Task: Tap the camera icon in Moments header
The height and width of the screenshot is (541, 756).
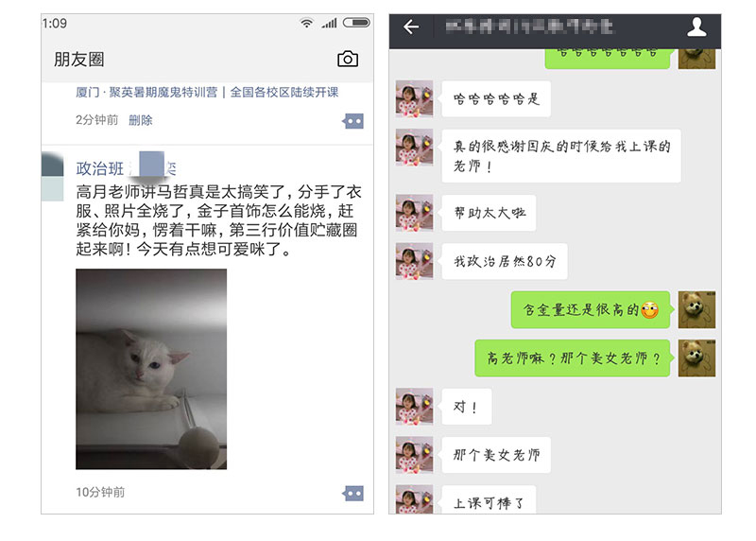Action: [x=348, y=59]
